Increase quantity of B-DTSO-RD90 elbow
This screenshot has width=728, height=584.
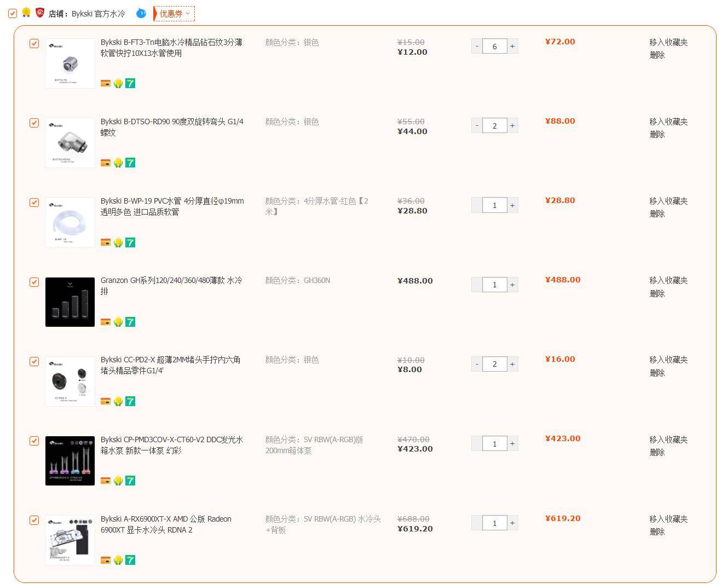pyautogui.click(x=512, y=125)
